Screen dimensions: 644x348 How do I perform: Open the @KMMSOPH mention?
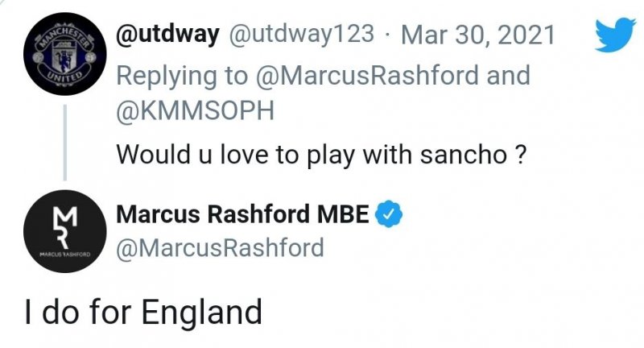[x=196, y=111]
